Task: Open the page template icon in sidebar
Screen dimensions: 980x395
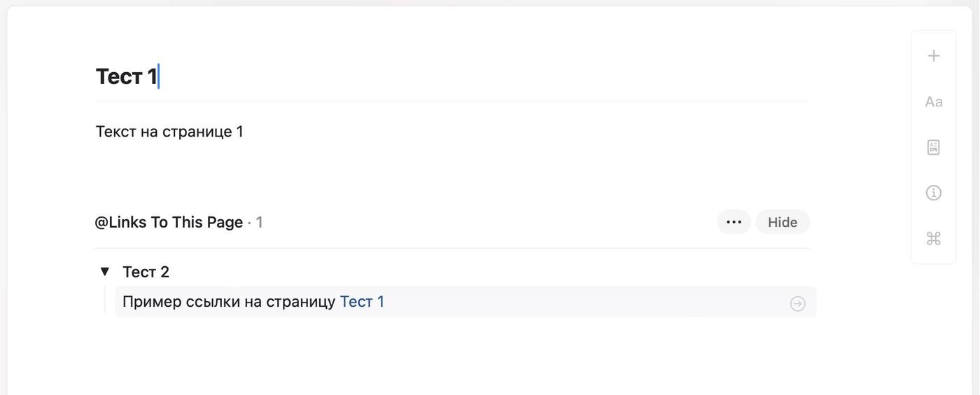Action: coord(933,147)
